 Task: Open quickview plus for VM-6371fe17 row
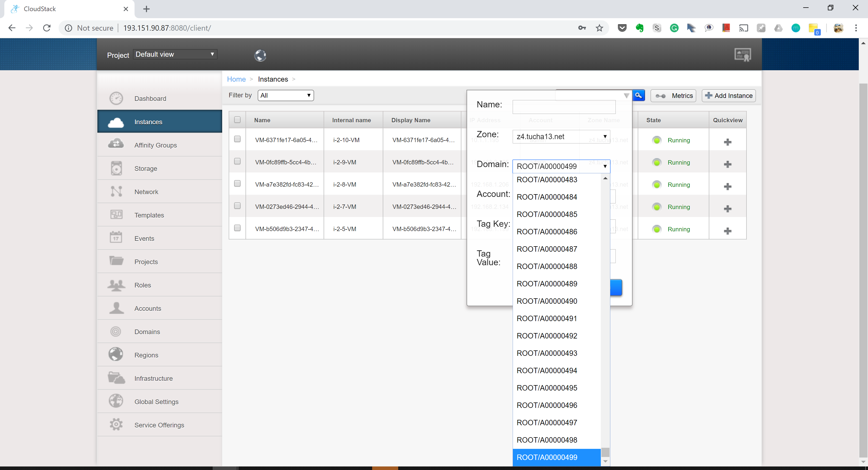coord(727,142)
